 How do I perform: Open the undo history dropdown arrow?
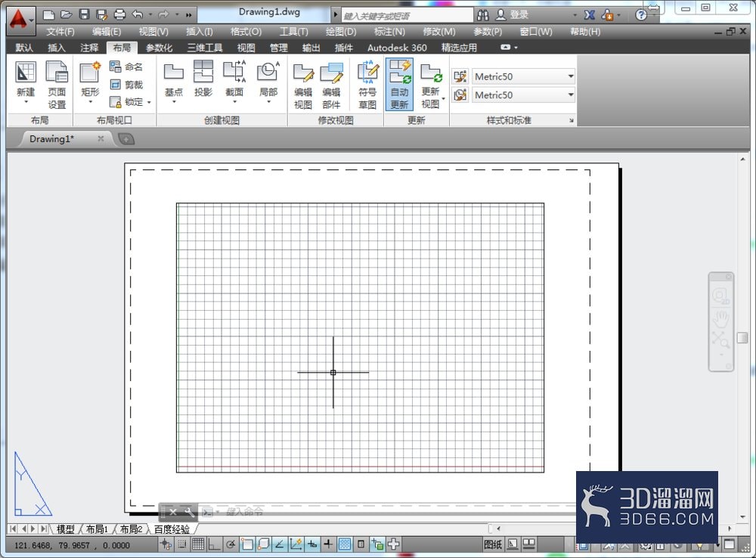click(x=150, y=15)
